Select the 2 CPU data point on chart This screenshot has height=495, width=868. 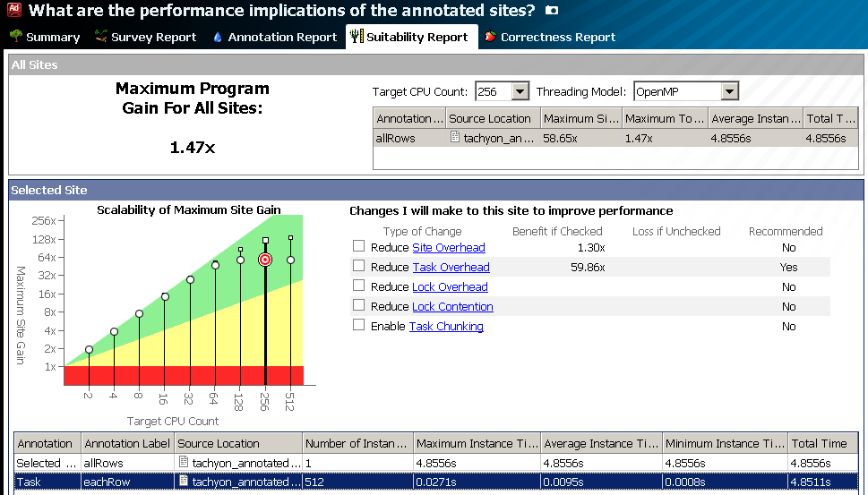89,349
